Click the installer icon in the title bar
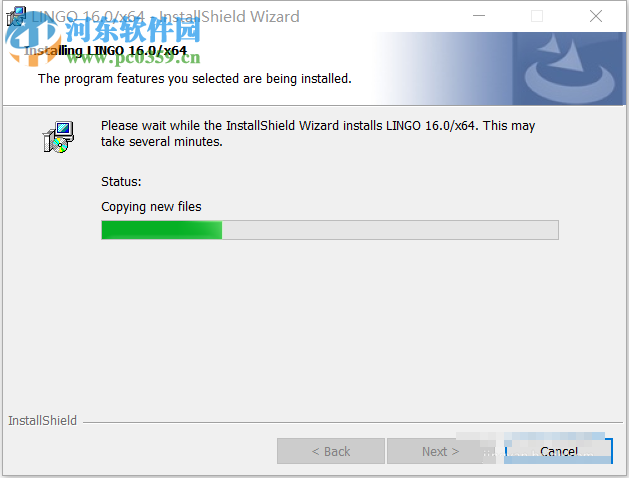 click(16, 16)
